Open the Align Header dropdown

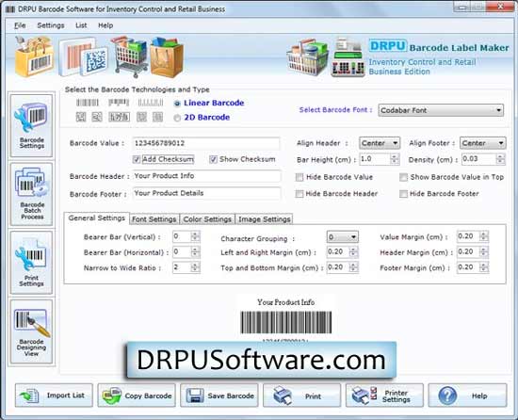[380, 143]
